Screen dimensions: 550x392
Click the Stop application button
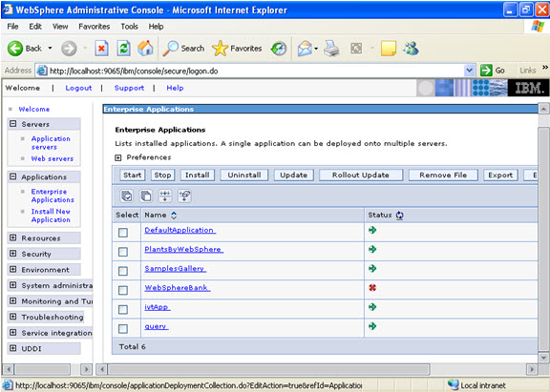point(162,175)
